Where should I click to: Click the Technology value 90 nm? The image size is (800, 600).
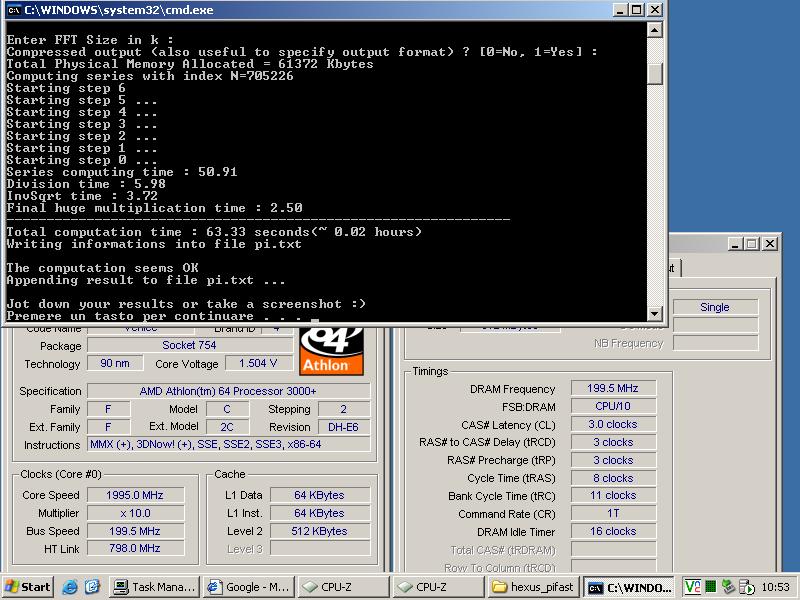[x=115, y=363]
